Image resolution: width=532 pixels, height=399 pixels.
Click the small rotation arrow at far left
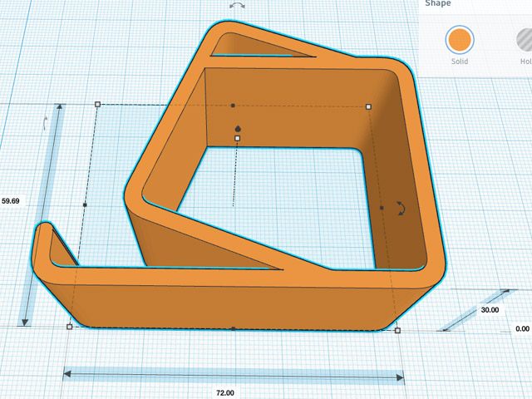[46, 124]
